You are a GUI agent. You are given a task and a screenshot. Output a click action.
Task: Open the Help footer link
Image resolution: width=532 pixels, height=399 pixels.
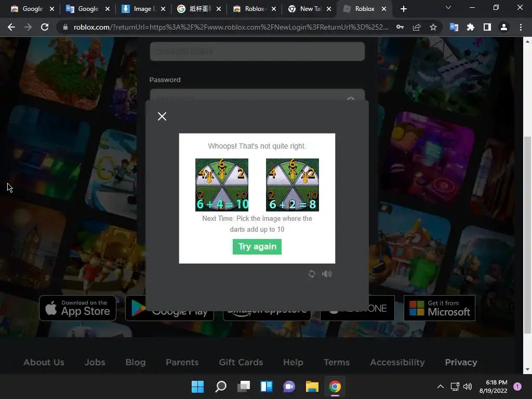(293, 362)
